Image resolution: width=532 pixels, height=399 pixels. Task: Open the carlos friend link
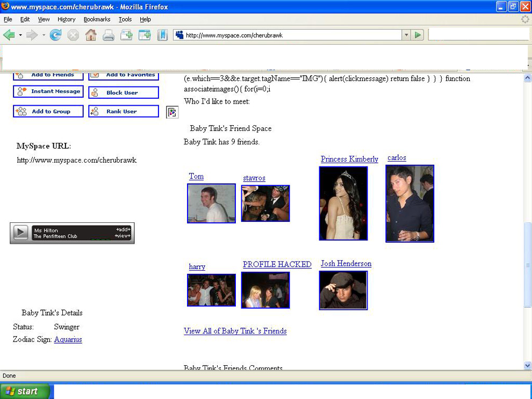pos(397,158)
